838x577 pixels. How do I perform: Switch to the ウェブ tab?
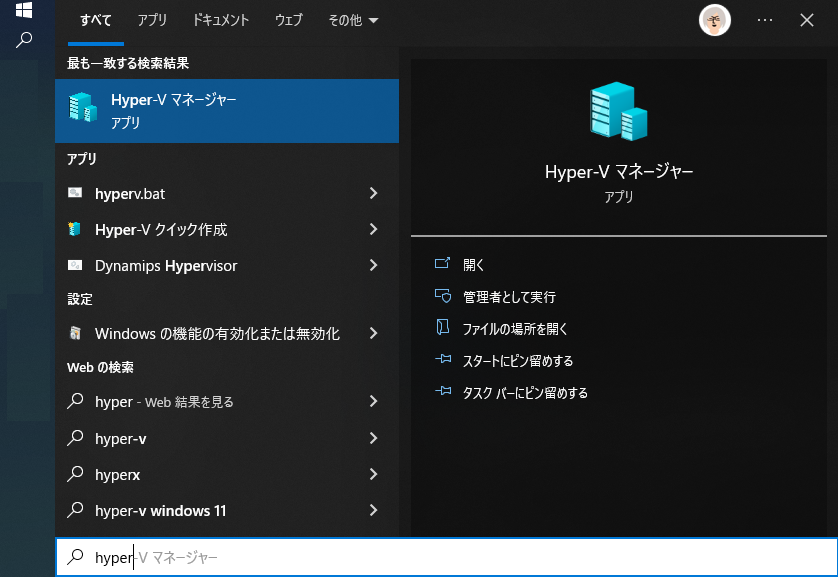(289, 20)
